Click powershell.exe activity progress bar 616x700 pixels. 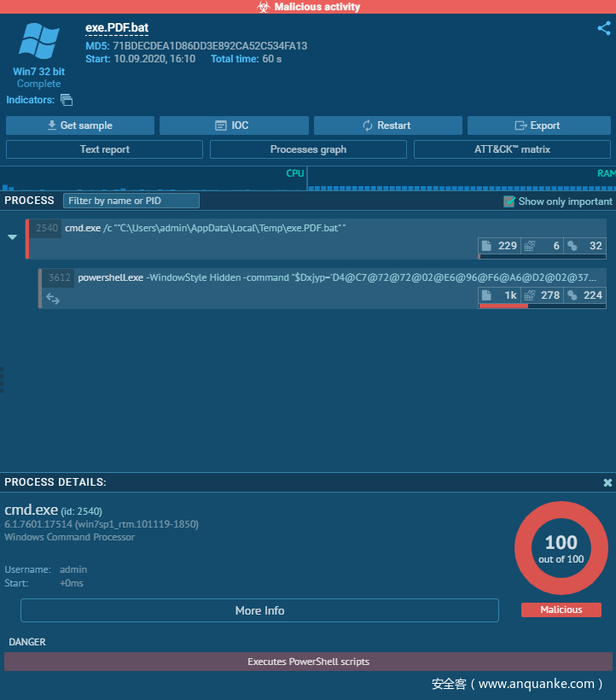(543, 306)
